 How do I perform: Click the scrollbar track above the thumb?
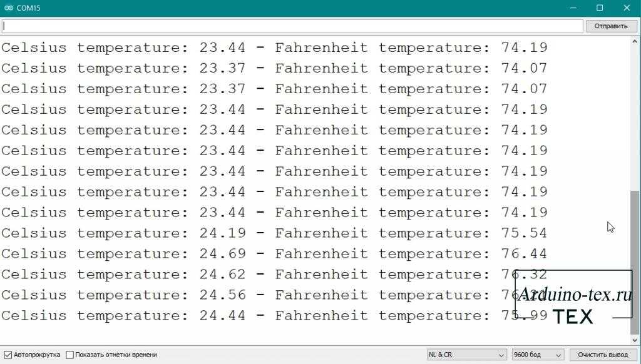(635, 113)
